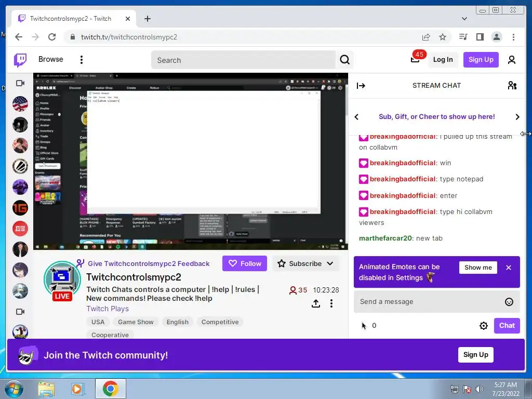The image size is (532, 399).
Task: Share stream via upload arrow icon
Action: (x=316, y=303)
